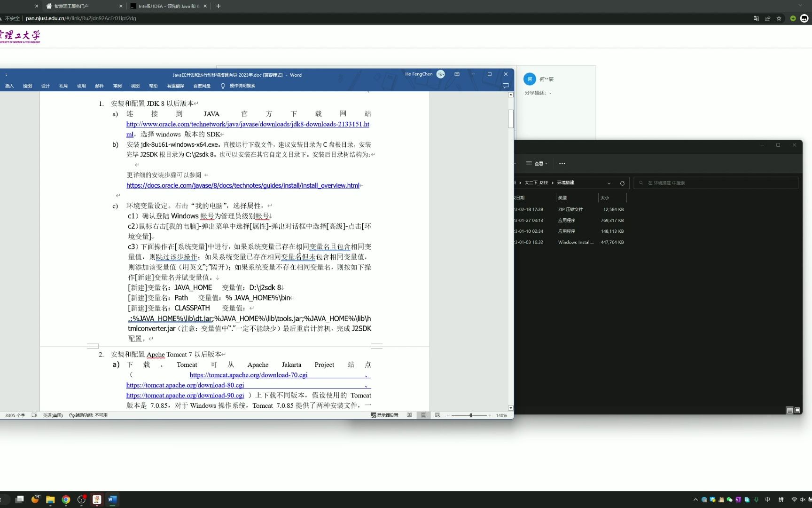Click the muted volume icon in tray
Image resolution: width=812 pixels, height=508 pixels.
tap(803, 500)
